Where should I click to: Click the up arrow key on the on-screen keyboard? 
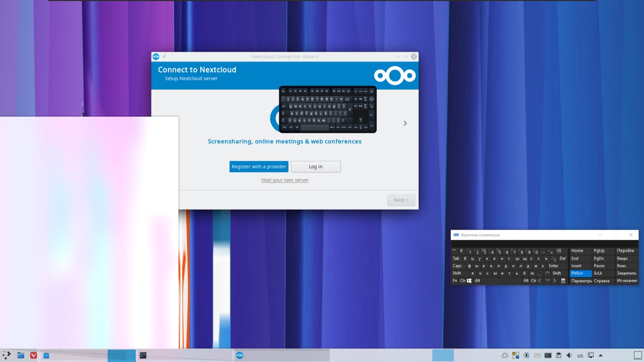click(x=547, y=273)
